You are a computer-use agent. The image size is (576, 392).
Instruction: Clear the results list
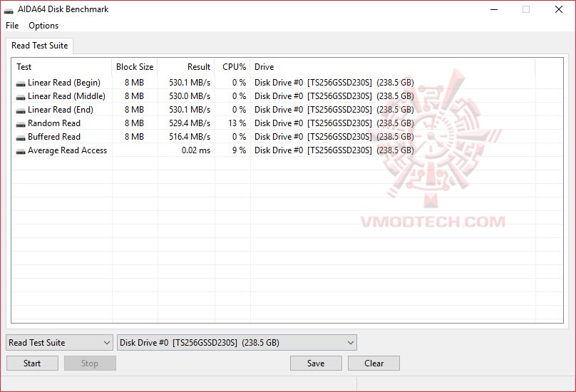374,363
